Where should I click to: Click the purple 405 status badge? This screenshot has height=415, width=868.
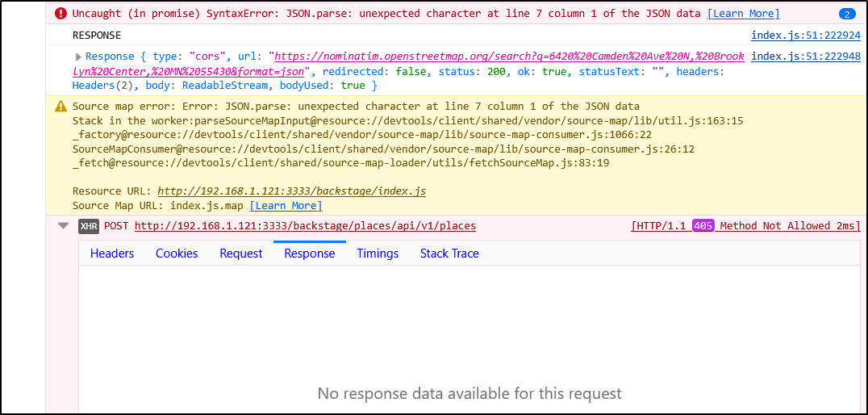[x=703, y=225]
